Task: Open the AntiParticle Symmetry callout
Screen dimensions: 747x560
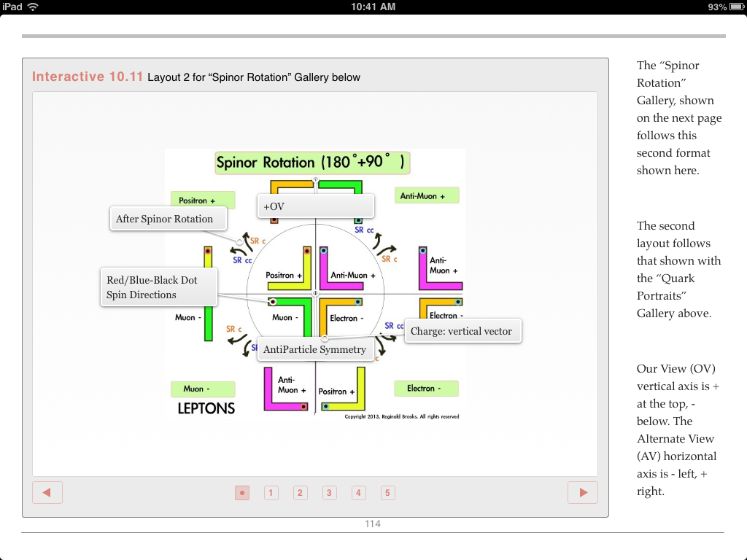Action: (315, 349)
